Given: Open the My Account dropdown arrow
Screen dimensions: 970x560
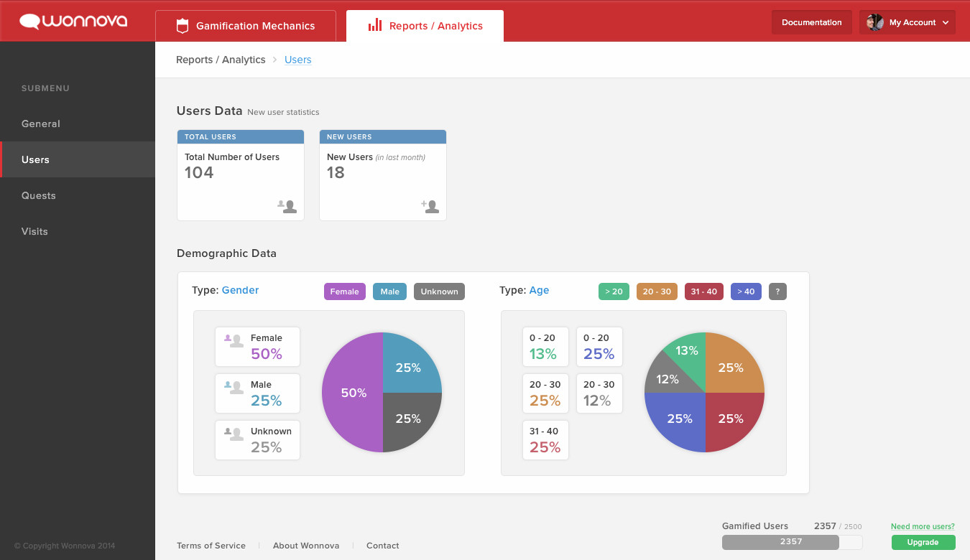Looking at the screenshot, I should point(946,23).
